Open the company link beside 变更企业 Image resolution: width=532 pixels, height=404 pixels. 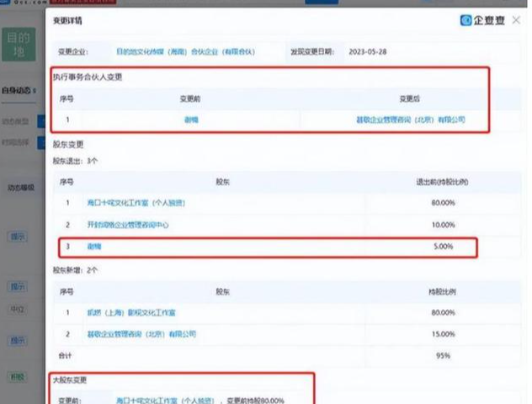coord(185,52)
